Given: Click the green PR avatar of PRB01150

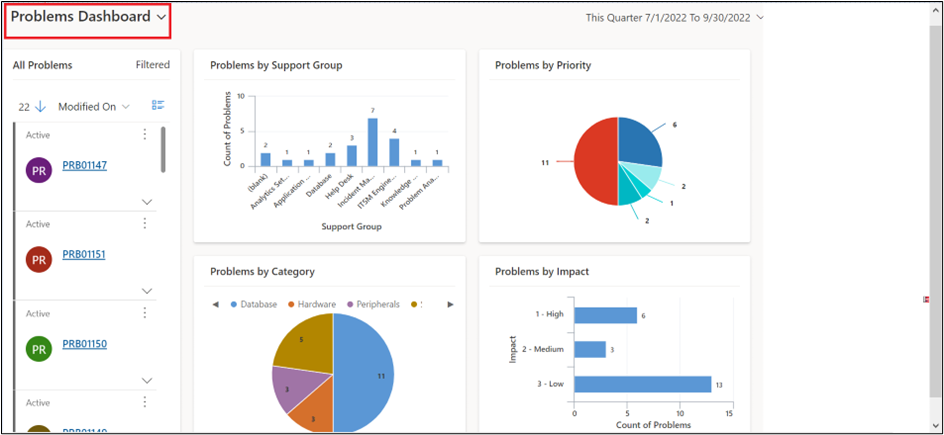Looking at the screenshot, I should (39, 350).
